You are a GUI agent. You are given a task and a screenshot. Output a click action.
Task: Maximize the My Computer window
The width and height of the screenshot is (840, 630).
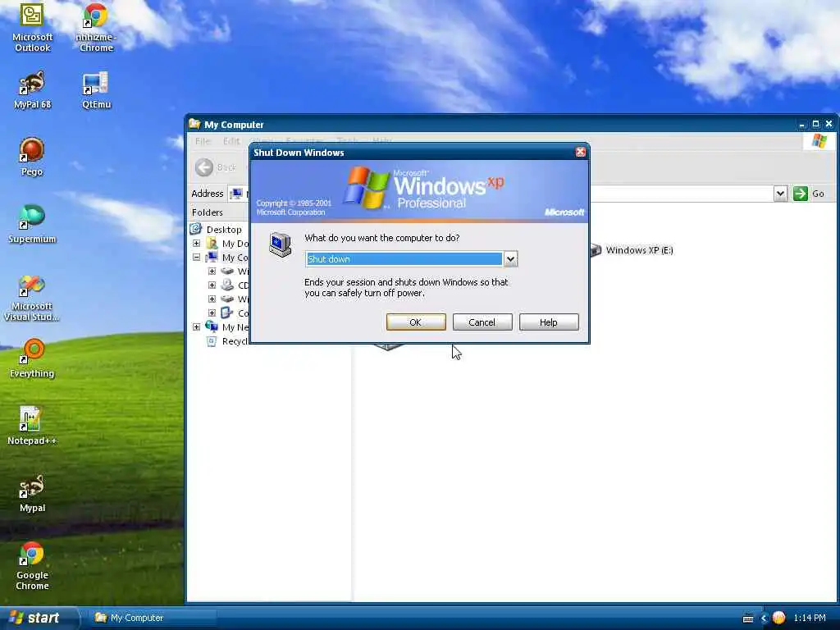(815, 124)
